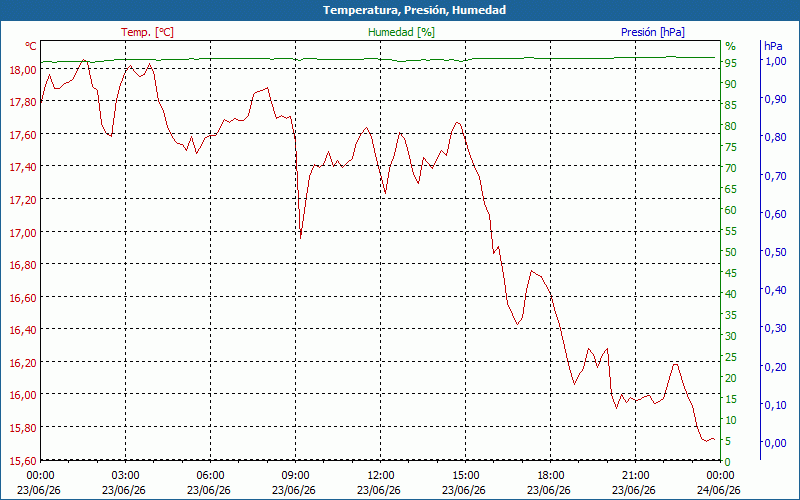800x500 pixels.
Task: Select the 'Humedad [%]' green legend label
Action: (401, 32)
